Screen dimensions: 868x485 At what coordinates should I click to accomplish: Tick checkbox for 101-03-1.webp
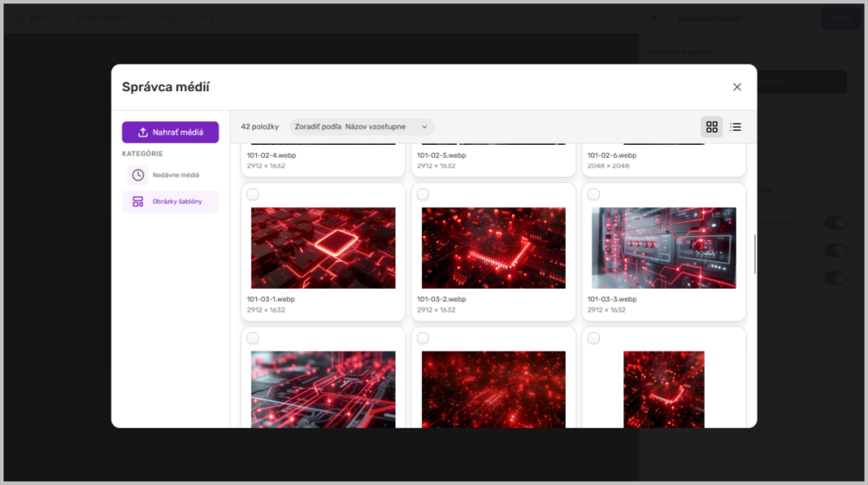253,194
